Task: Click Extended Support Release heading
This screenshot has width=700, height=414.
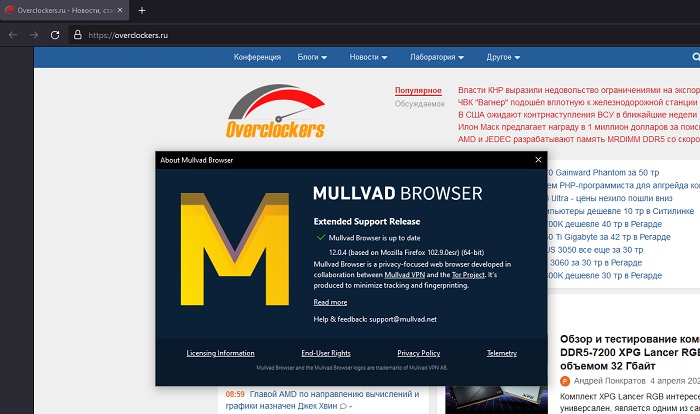Action: click(367, 222)
